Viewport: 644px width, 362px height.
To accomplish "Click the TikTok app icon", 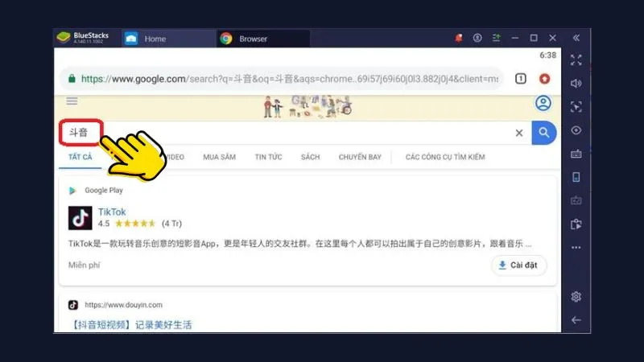I will 80,218.
